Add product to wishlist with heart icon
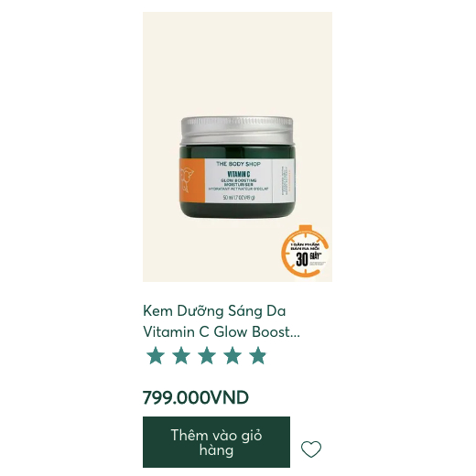This screenshot has width=476, height=476. click(311, 449)
